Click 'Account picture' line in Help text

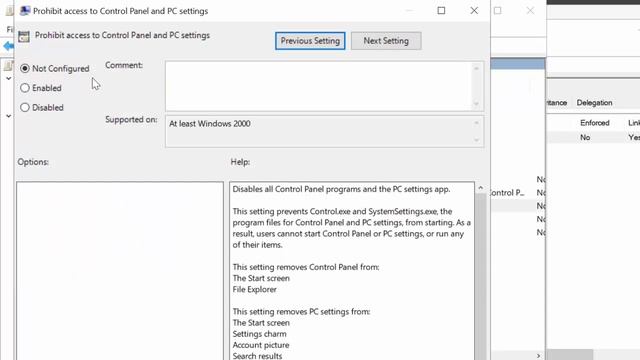(x=261, y=345)
